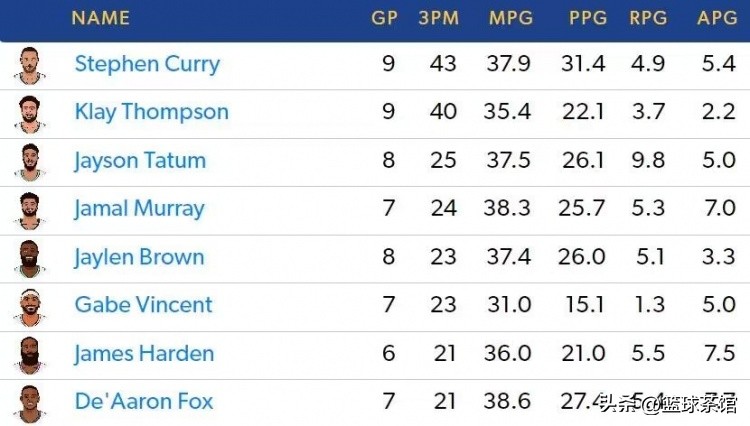Click Stephen Curry's avatar headshot
This screenshot has width=750, height=426.
[30, 65]
